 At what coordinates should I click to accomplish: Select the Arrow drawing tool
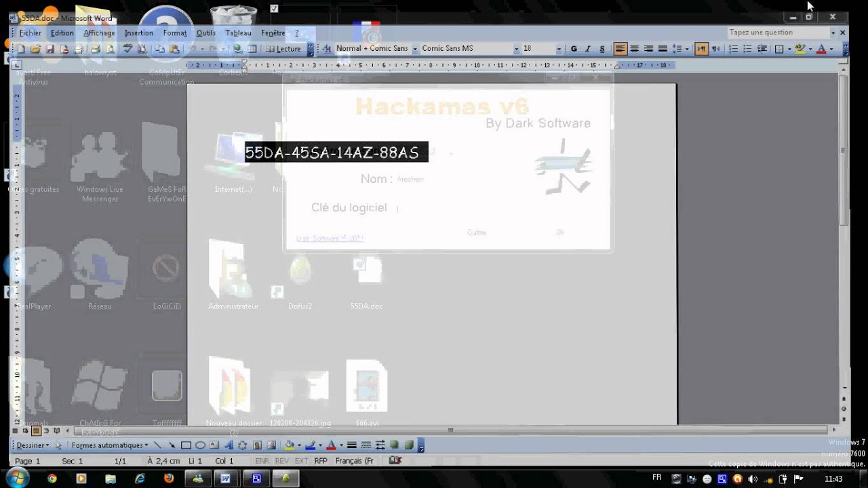coord(172,445)
